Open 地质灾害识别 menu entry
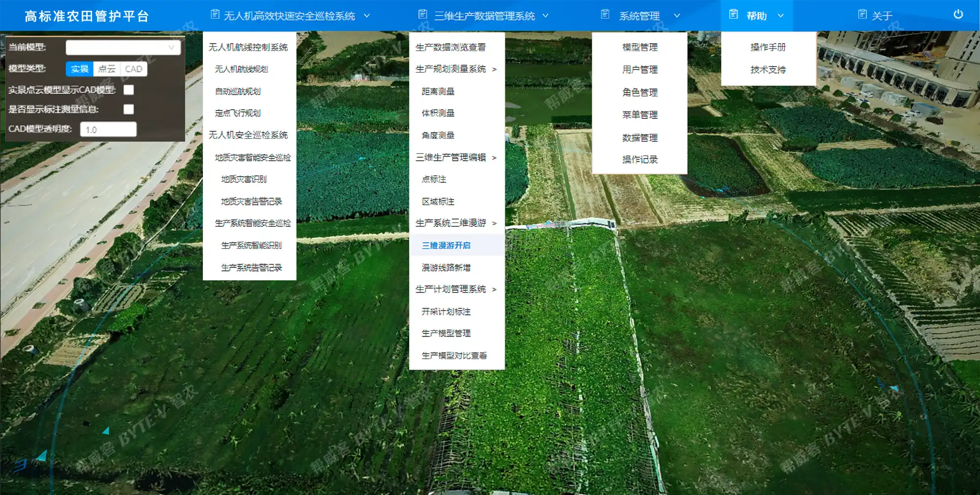 [244, 179]
